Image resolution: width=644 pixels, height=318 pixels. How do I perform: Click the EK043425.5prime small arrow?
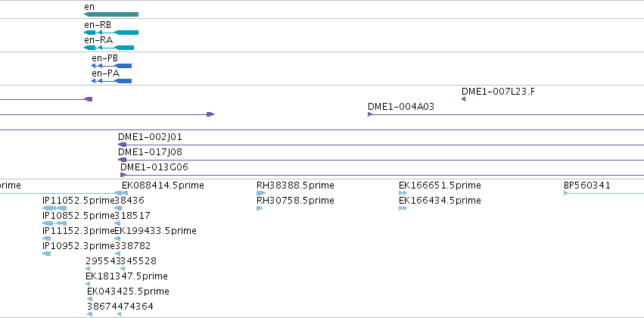coord(89,299)
